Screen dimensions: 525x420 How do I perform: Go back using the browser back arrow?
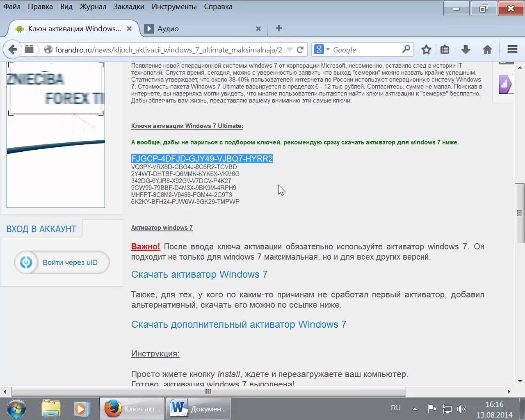(13, 50)
